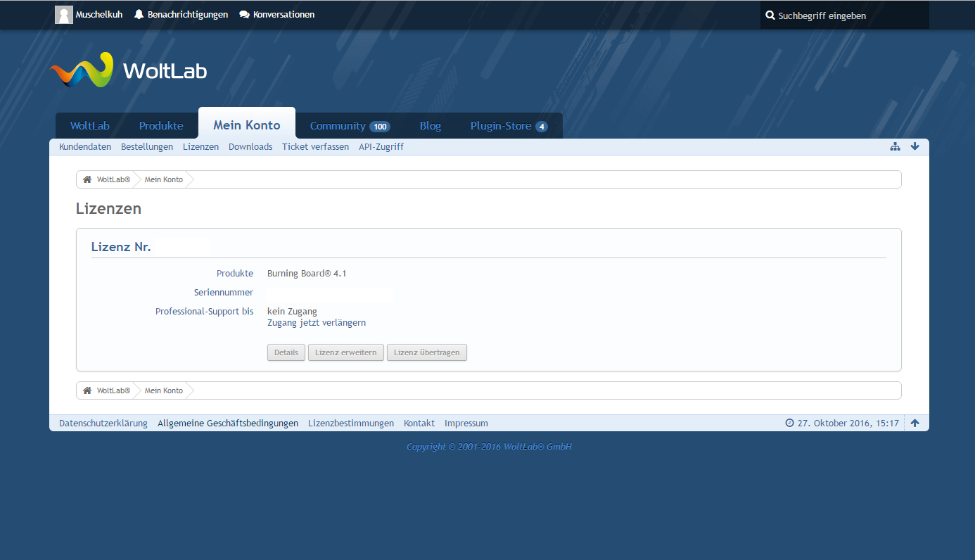
Task: Click the up arrow to scroll to top
Action: click(915, 423)
